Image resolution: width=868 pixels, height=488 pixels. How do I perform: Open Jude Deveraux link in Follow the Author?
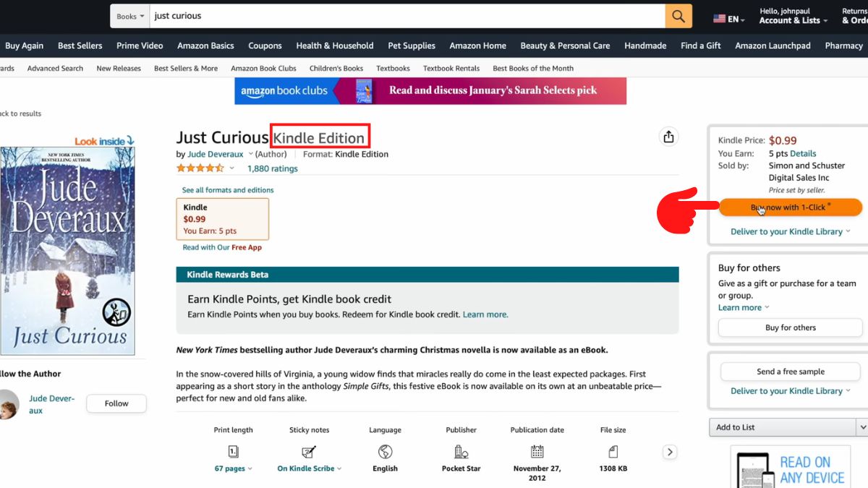pyautogui.click(x=51, y=404)
